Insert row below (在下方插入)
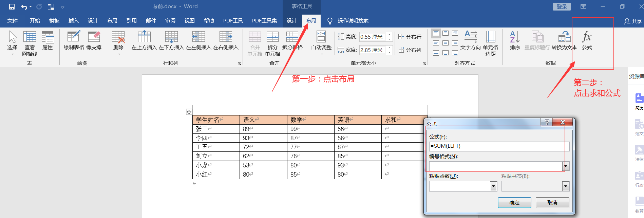 171,40
